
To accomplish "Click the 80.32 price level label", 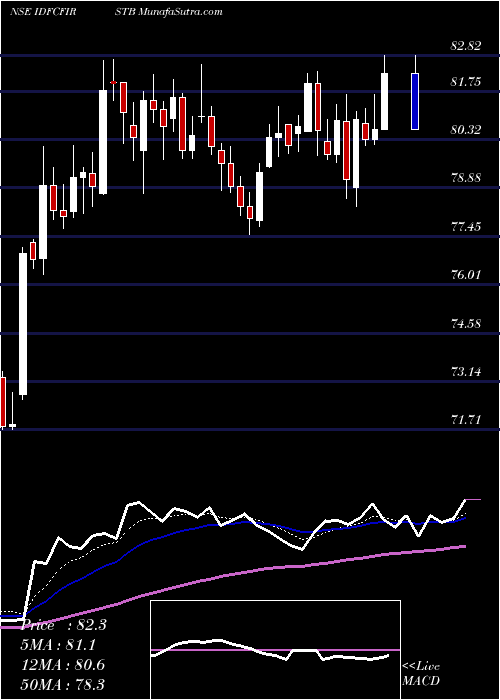I will [x=466, y=130].
